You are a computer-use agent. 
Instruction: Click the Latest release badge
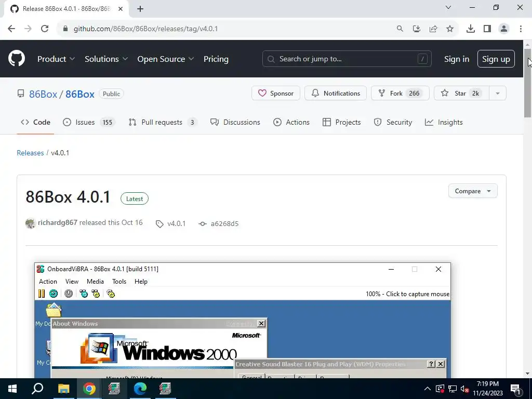[x=135, y=199]
